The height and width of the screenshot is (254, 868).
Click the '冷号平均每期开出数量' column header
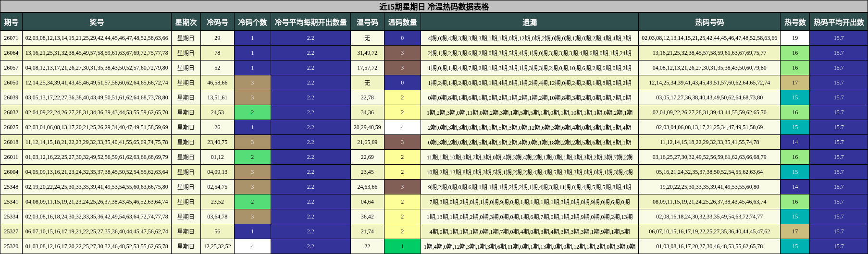point(310,22)
